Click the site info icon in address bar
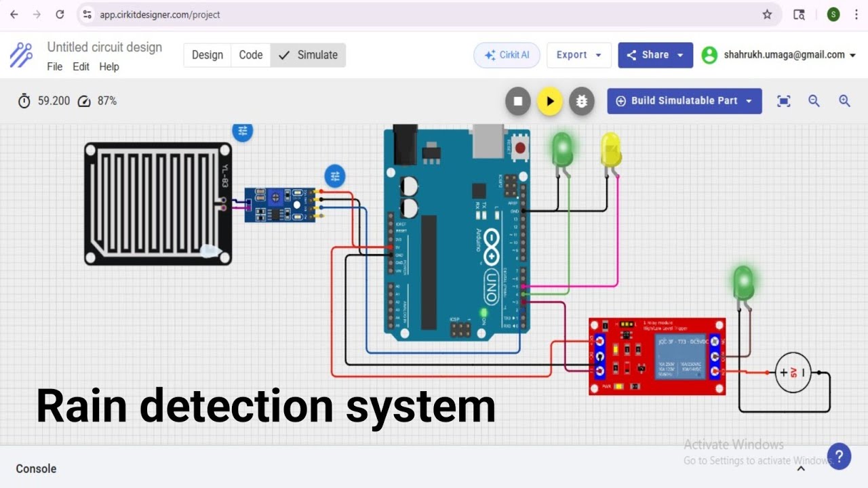This screenshot has height=488, width=868. click(x=86, y=14)
